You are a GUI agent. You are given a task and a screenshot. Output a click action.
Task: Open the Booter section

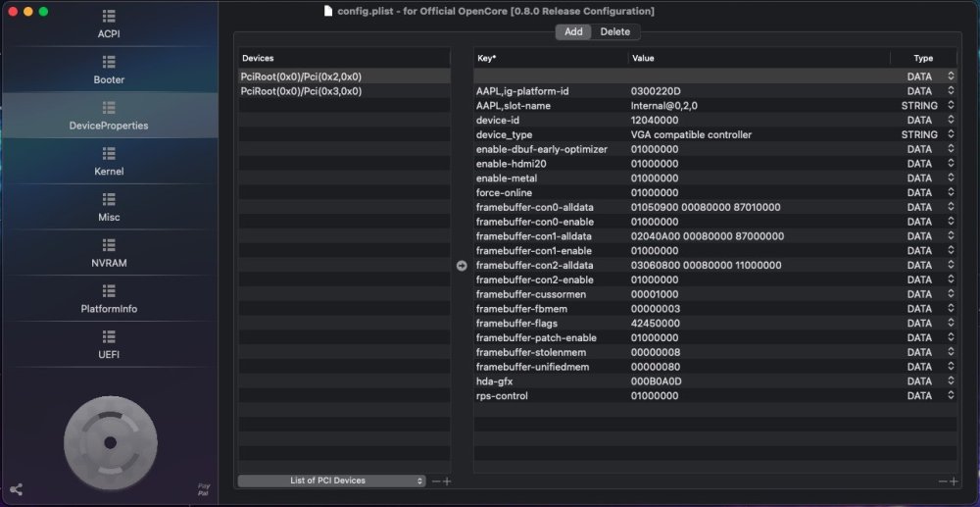109,71
